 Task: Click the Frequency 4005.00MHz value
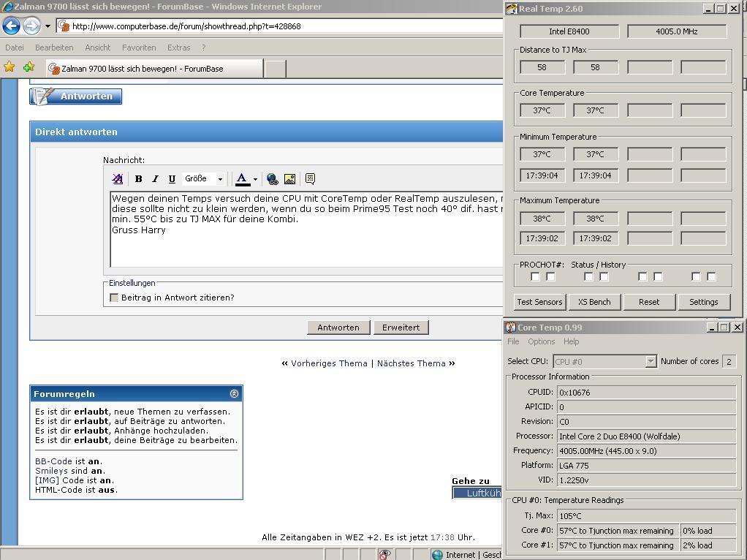pos(646,451)
